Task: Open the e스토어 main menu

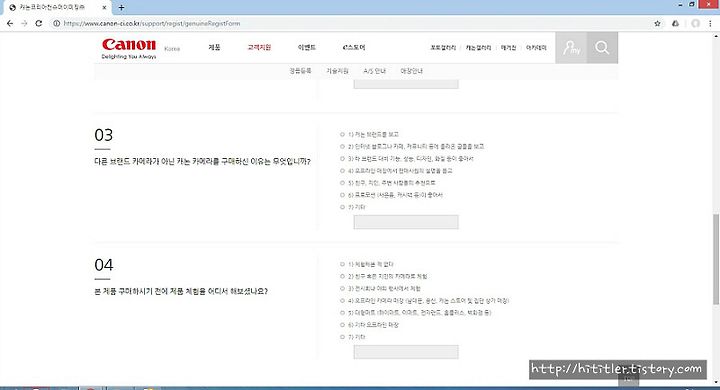Action: point(354,47)
